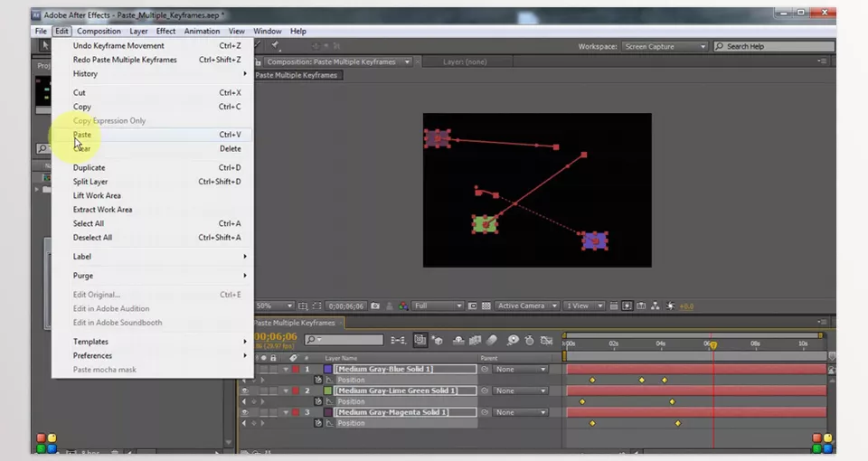Take a snapshot with the camera icon
The height and width of the screenshot is (461, 868).
(x=375, y=306)
